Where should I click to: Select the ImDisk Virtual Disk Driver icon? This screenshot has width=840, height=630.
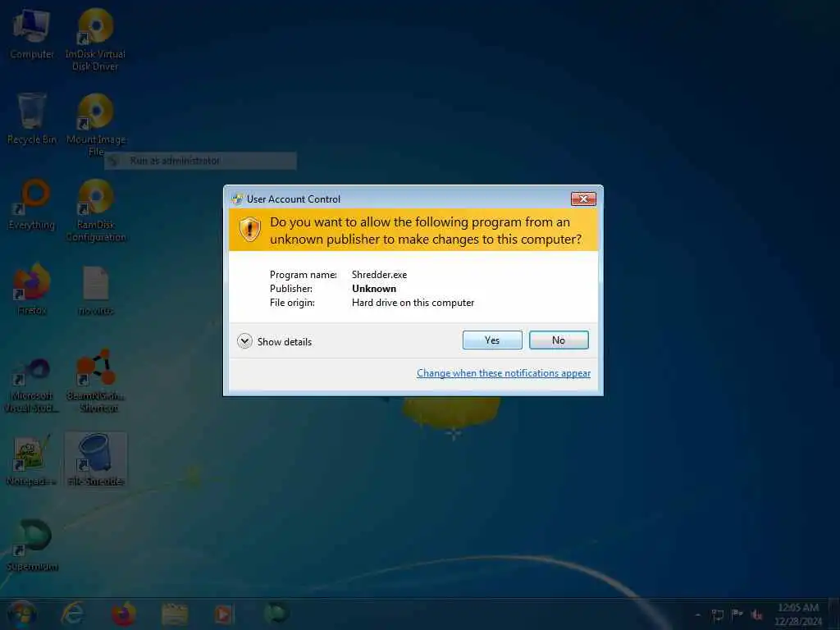pos(95,39)
